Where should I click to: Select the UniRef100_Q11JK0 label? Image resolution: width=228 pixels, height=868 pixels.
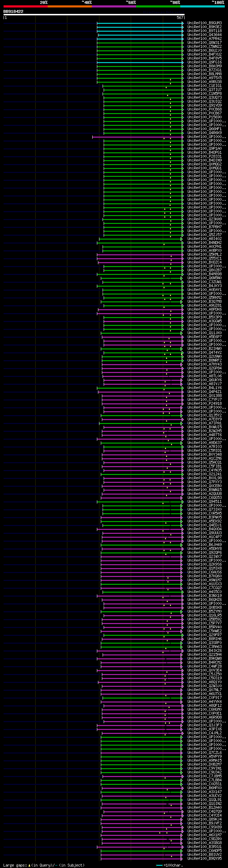204,333
